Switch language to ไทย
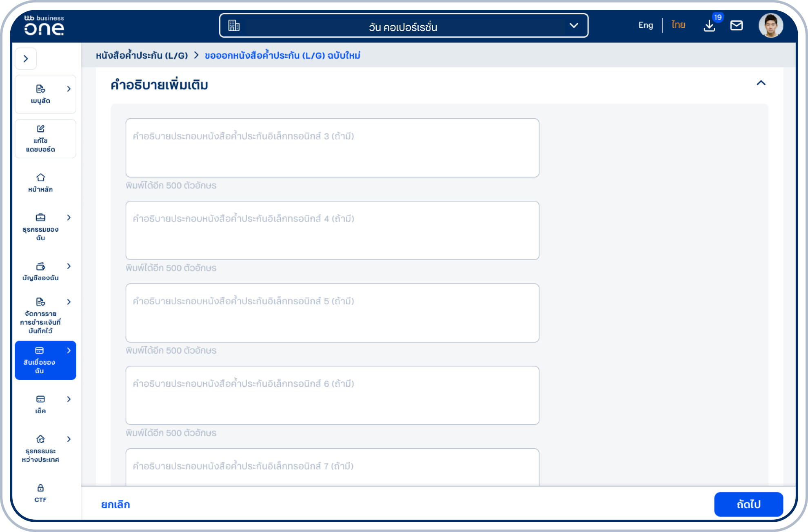 [x=678, y=25]
